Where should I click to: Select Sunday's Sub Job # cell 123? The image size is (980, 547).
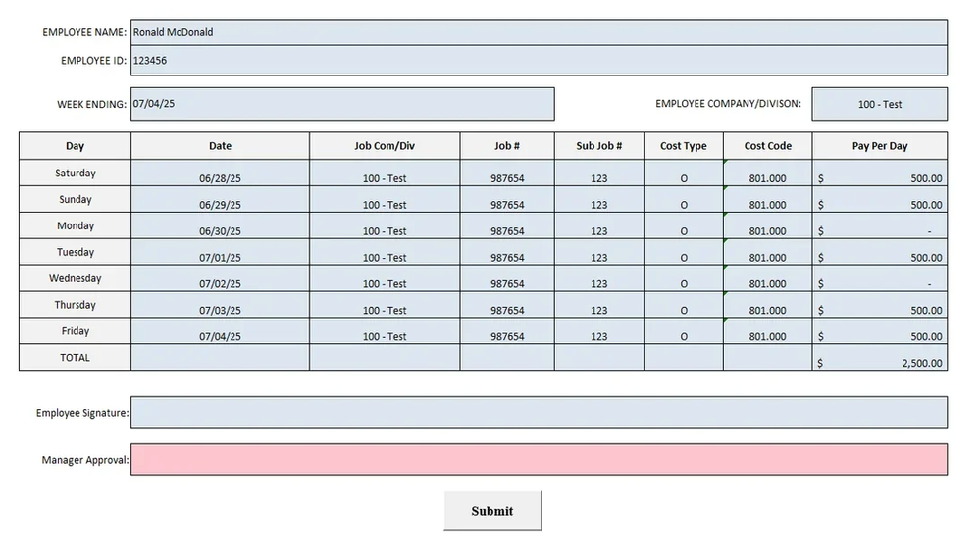pos(598,199)
